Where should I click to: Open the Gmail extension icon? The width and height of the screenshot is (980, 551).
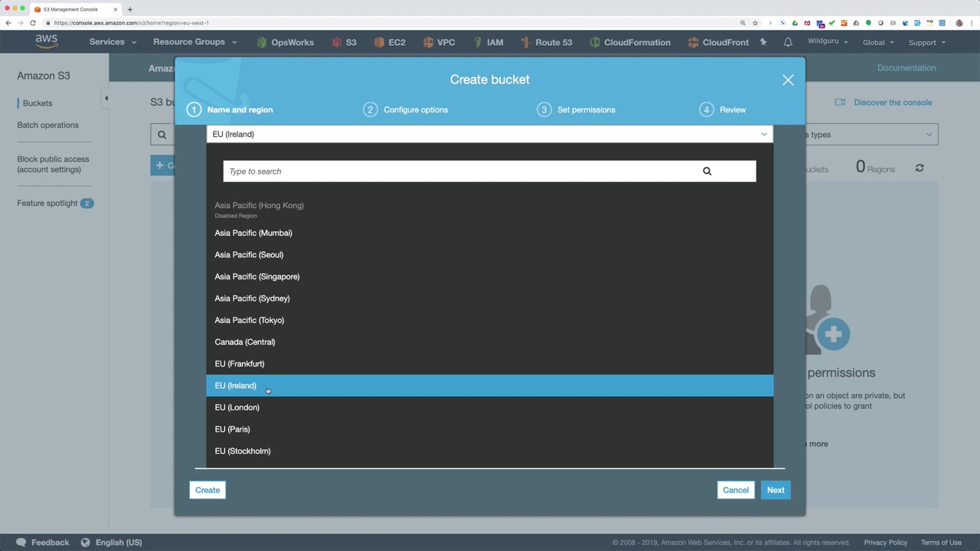tap(807, 23)
